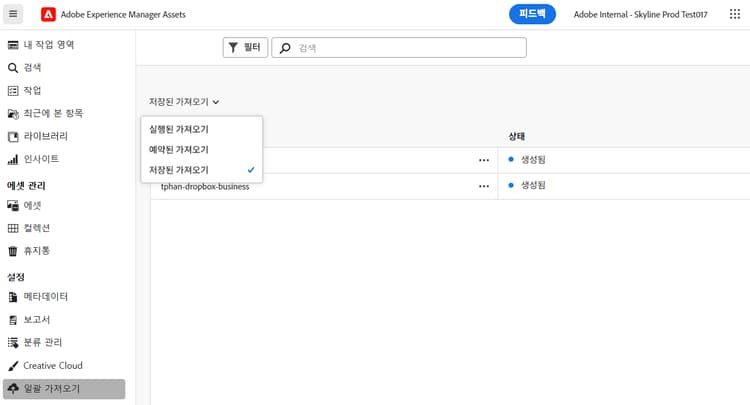Click the 검색 search icon in sidebar
Screen dimensions: 750x405
pos(13,68)
